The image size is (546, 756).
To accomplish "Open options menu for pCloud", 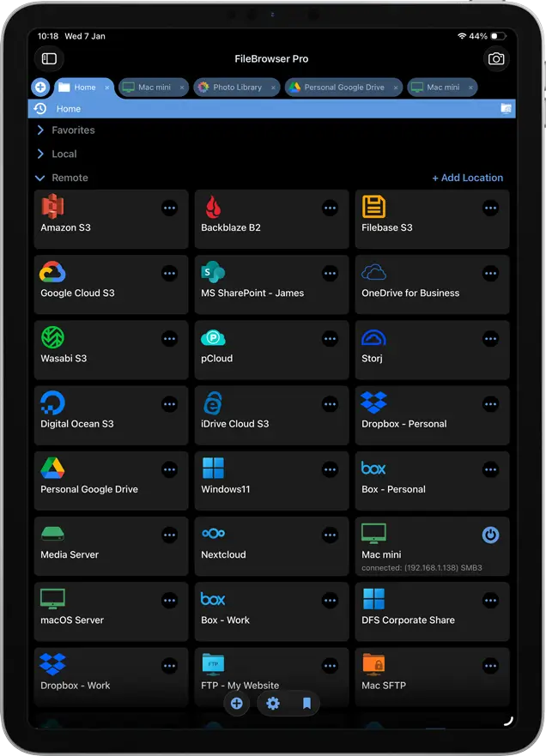I will [330, 339].
